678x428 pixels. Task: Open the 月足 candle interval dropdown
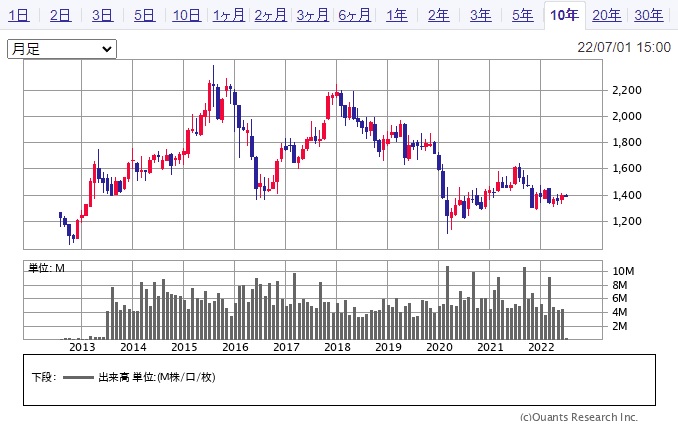[x=62, y=49]
